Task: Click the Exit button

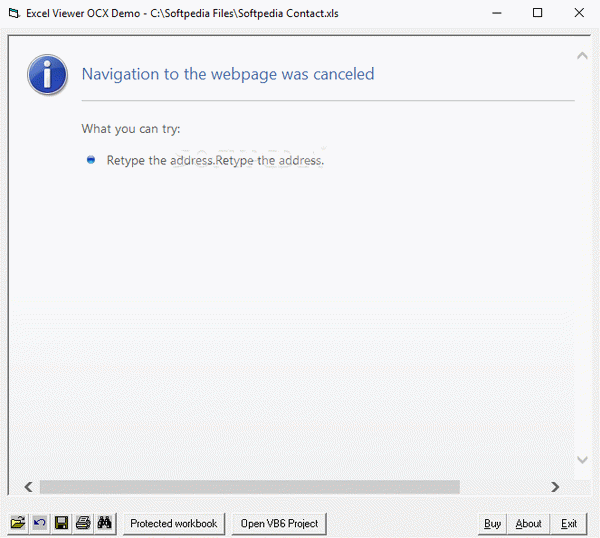Action: pyautogui.click(x=569, y=523)
